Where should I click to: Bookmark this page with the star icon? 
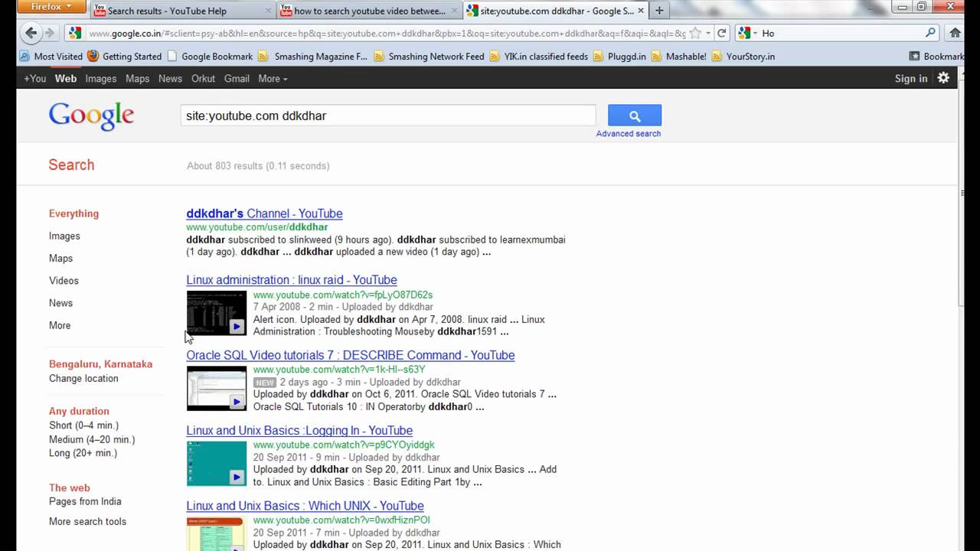pyautogui.click(x=695, y=33)
